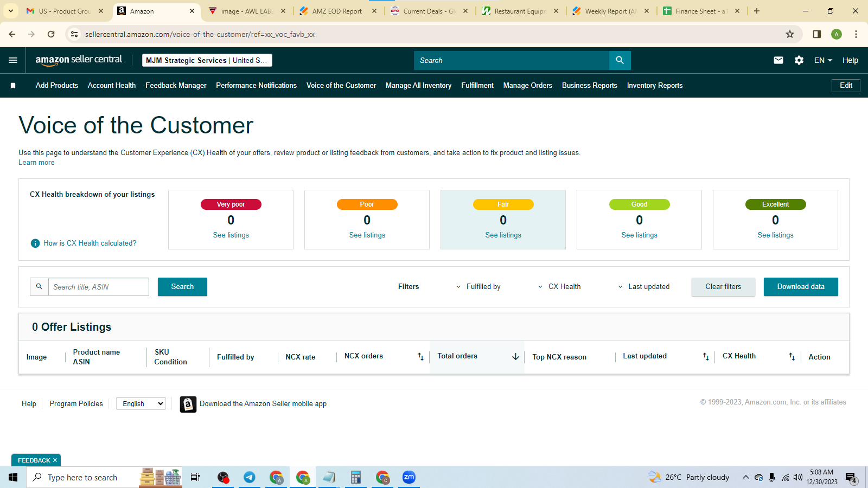
Task: See listings under Poor
Action: tap(367, 235)
